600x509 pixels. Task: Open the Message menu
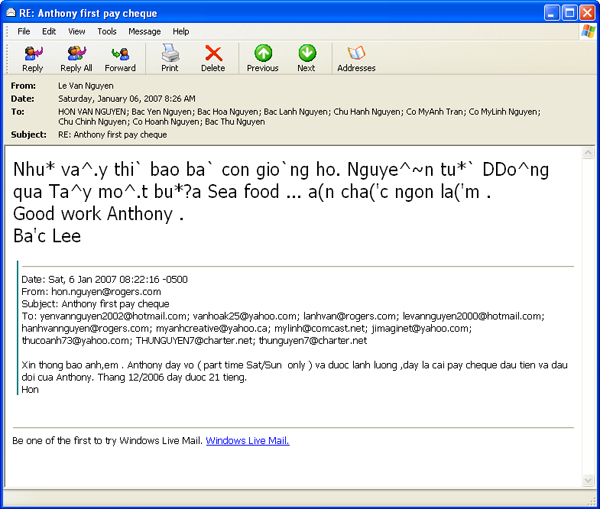click(144, 31)
